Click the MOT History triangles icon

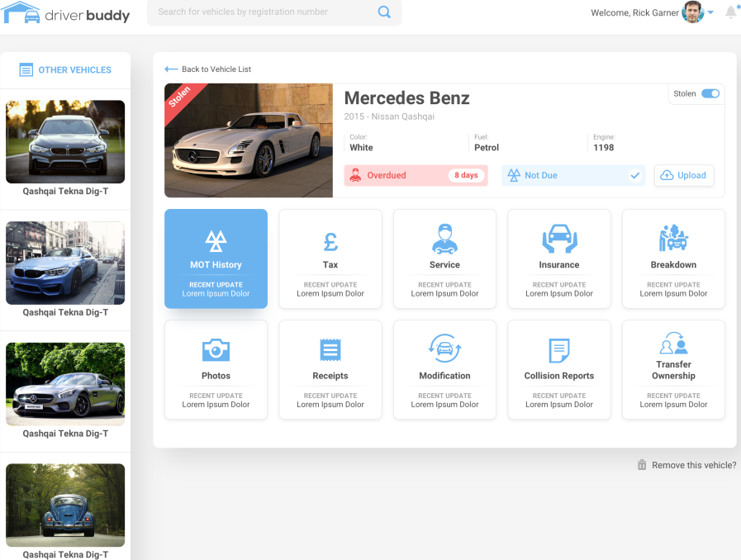(x=216, y=240)
